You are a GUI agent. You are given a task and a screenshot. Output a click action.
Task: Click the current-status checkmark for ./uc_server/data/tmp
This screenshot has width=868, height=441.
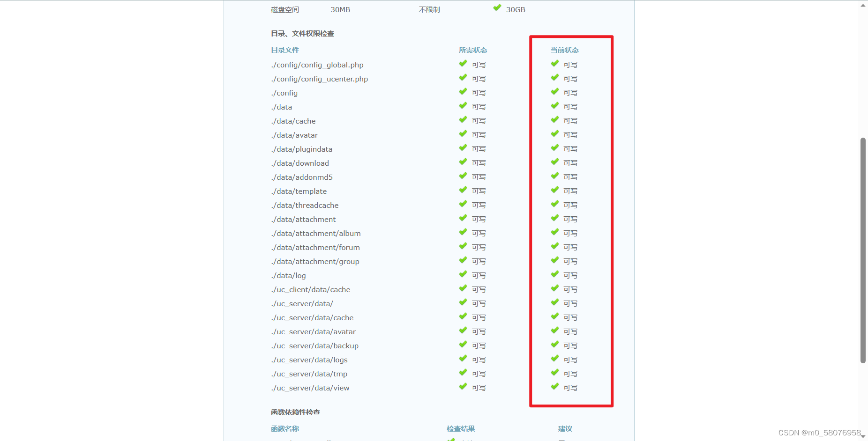[555, 372]
